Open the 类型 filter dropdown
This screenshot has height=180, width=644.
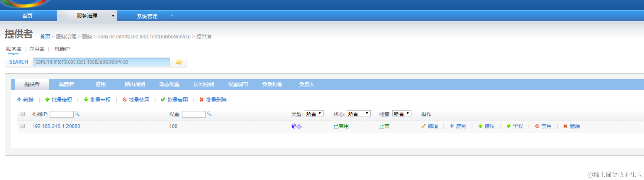(314, 114)
